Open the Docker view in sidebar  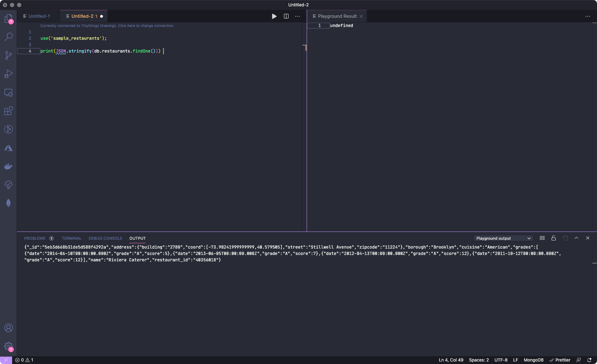pos(9,166)
